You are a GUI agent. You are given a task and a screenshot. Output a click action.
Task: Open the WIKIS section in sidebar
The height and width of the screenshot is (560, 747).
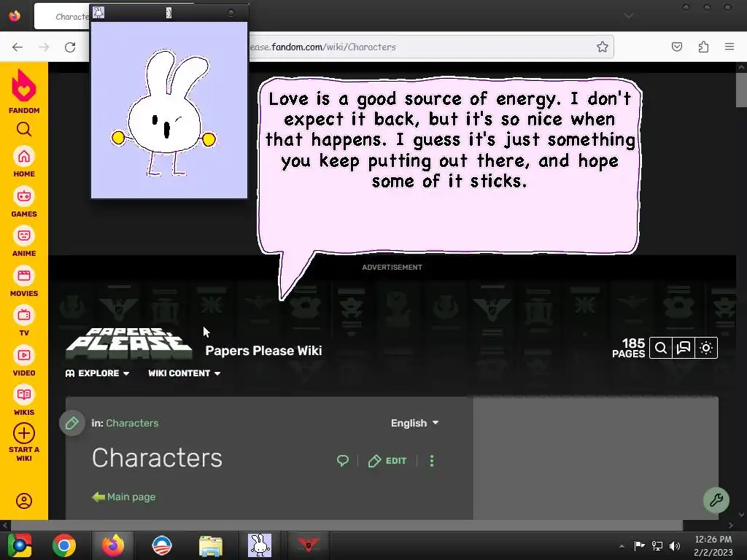(x=24, y=401)
